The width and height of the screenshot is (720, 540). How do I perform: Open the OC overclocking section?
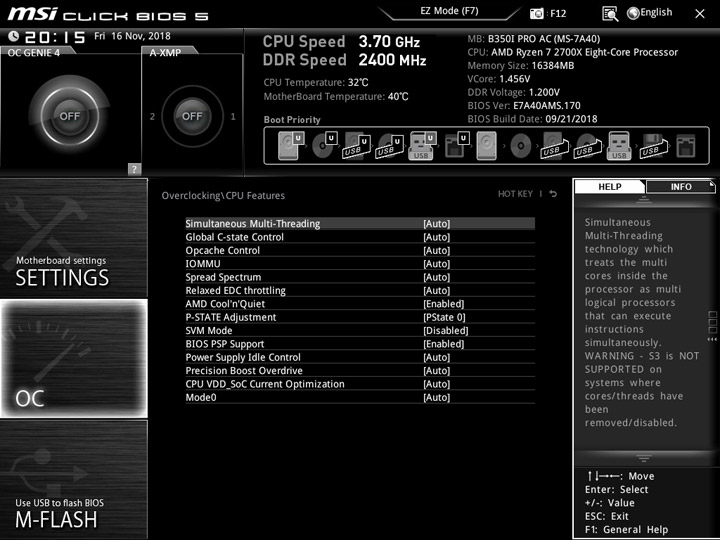[x=73, y=358]
